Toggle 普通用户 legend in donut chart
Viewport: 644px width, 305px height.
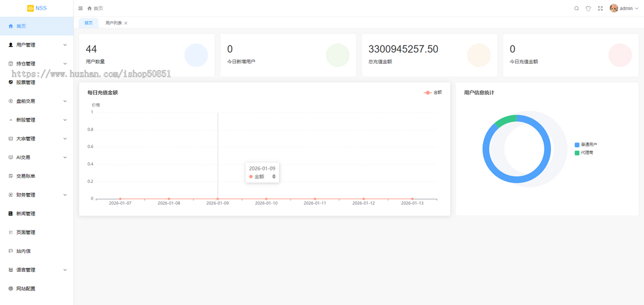[x=586, y=145]
